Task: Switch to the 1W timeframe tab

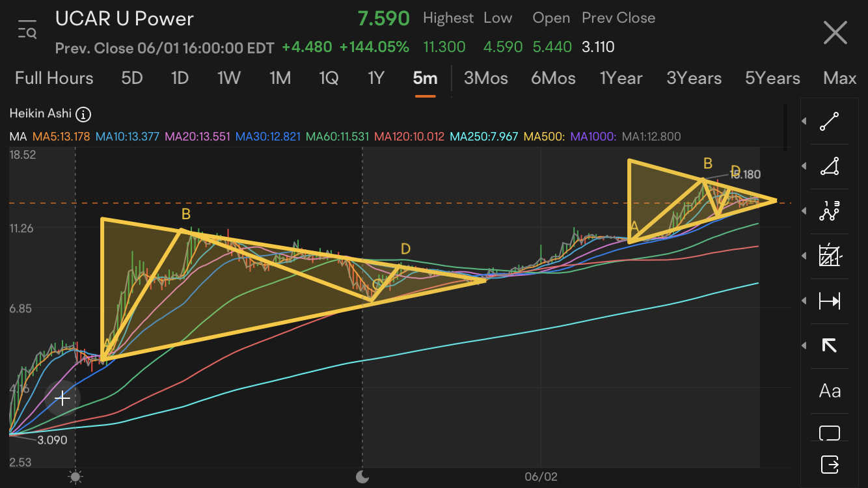Action: (x=229, y=78)
